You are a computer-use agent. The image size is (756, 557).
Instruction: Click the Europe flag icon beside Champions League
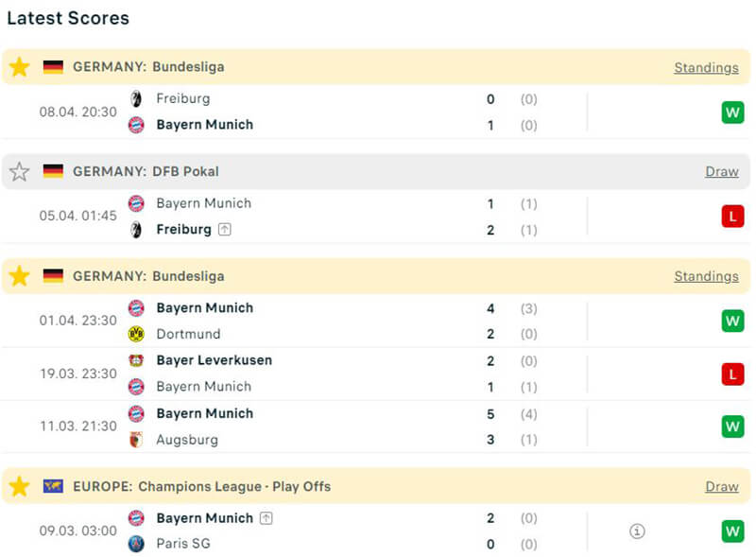point(53,486)
